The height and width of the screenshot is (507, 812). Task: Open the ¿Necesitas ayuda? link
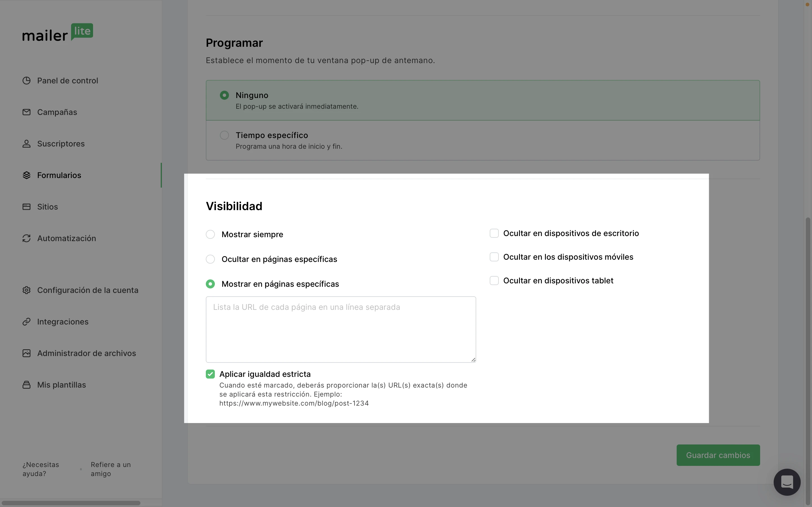tap(41, 469)
